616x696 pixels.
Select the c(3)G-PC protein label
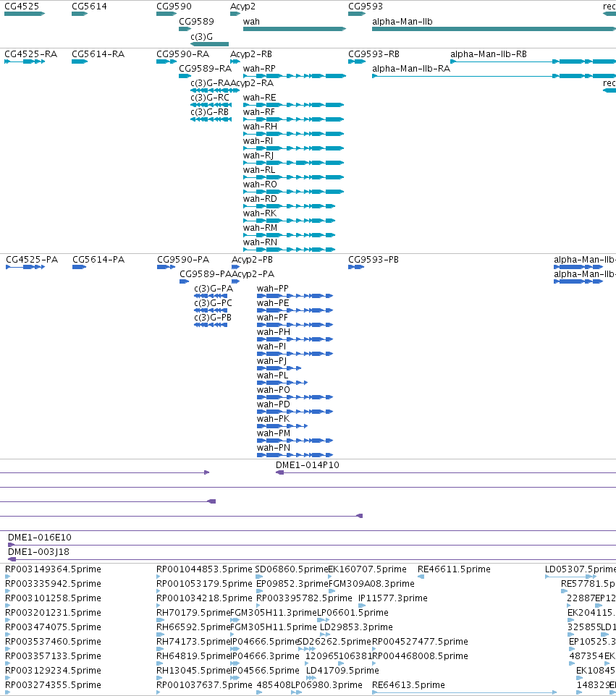point(214,303)
